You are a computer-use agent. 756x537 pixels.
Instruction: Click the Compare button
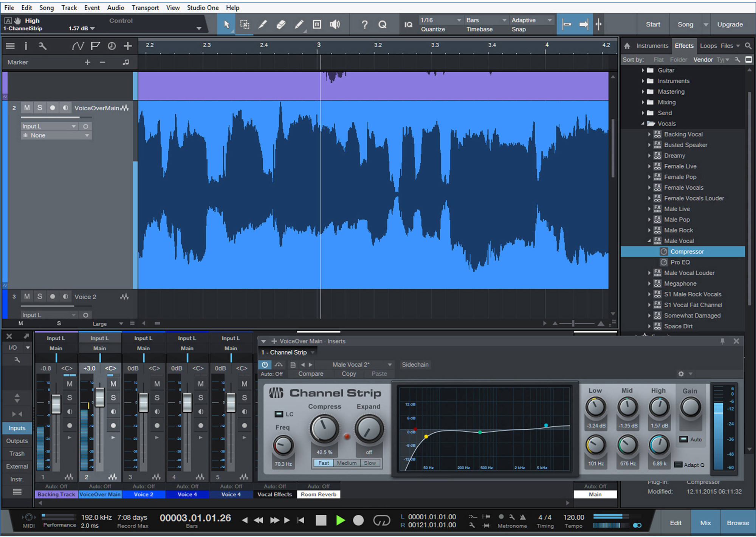311,374
